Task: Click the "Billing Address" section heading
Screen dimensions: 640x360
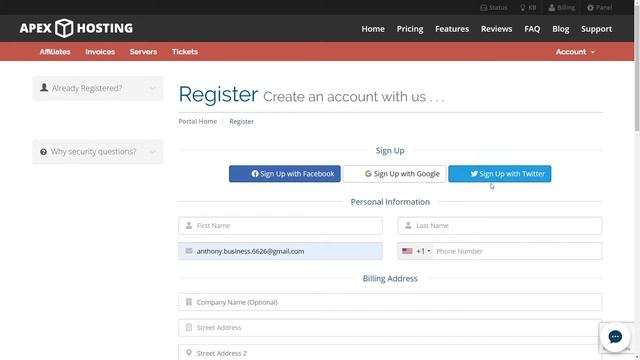Action: (x=390, y=278)
